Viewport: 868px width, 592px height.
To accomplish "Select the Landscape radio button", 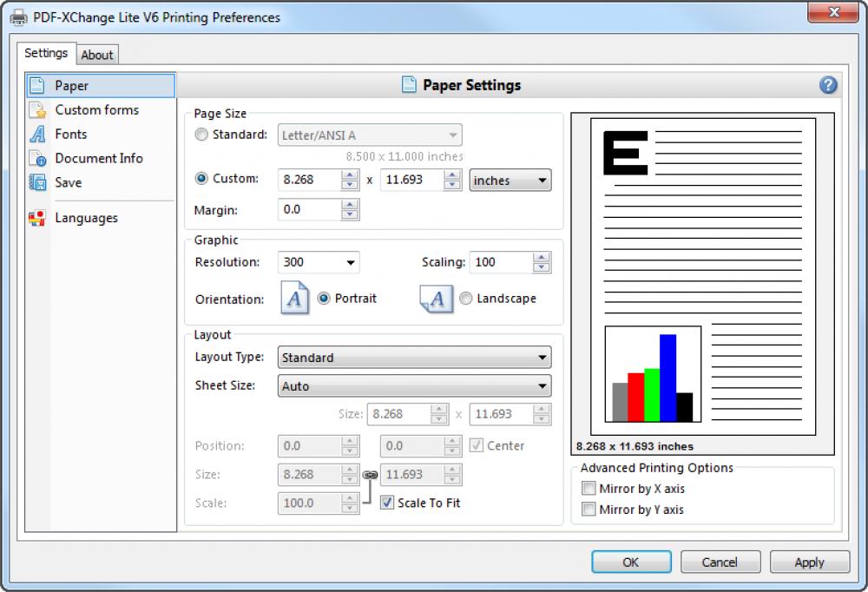I will point(467,298).
